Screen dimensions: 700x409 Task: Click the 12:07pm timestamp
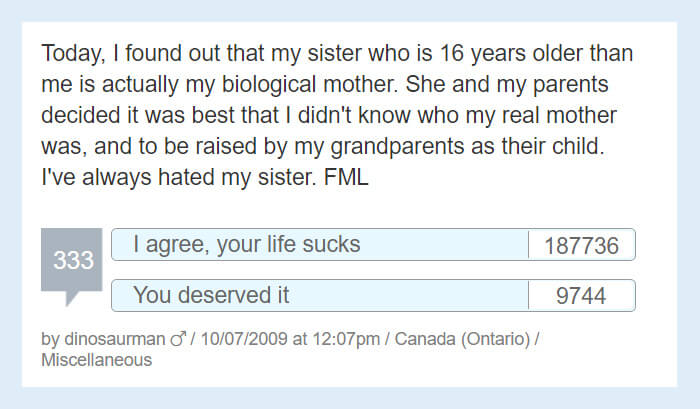pyautogui.click(x=346, y=339)
